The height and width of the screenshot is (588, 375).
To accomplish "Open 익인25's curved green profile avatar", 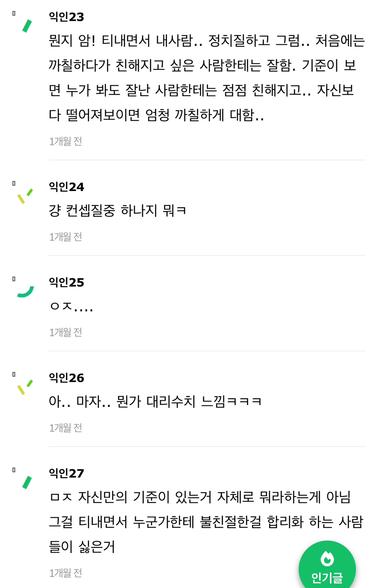I will pyautogui.click(x=25, y=292).
